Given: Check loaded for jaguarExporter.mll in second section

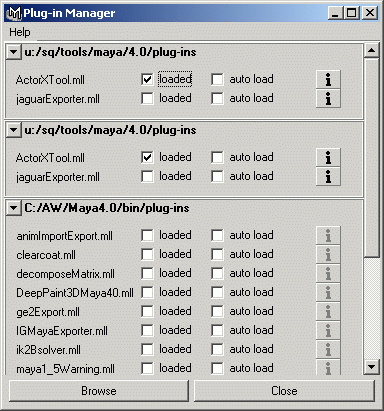Looking at the screenshot, I should coord(147,176).
